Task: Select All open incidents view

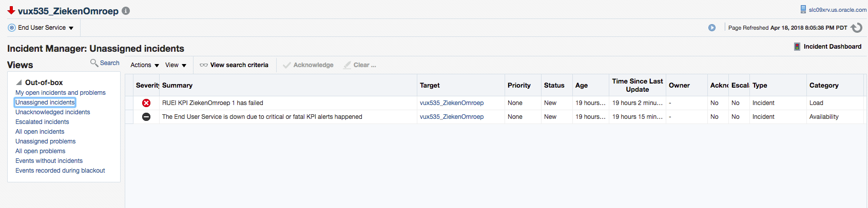Action: tap(40, 132)
